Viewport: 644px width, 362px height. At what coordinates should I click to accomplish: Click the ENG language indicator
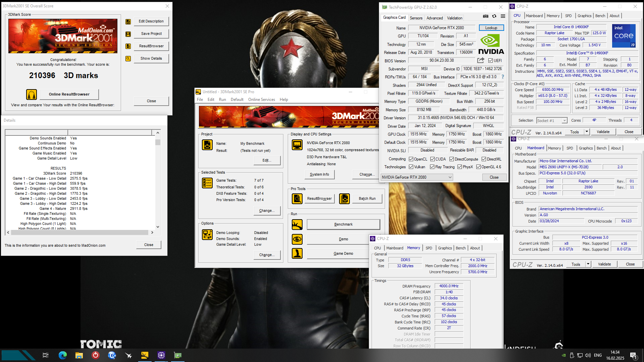(x=598, y=355)
